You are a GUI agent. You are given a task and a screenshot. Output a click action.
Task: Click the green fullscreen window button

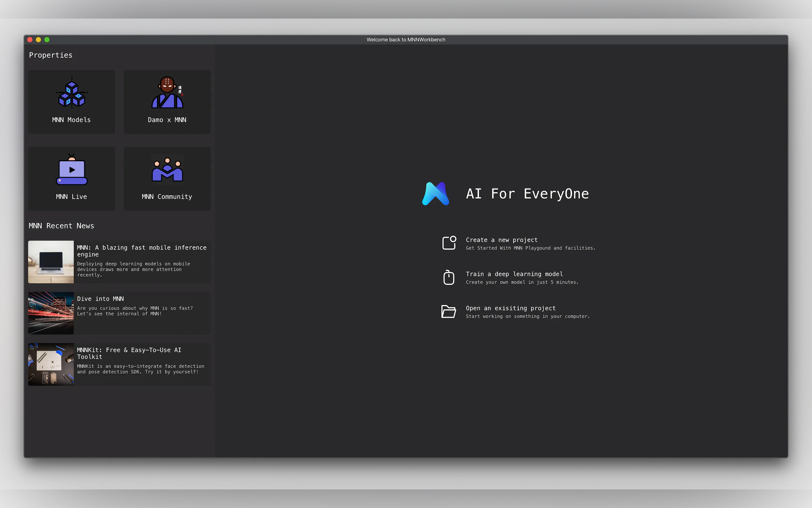(x=47, y=40)
